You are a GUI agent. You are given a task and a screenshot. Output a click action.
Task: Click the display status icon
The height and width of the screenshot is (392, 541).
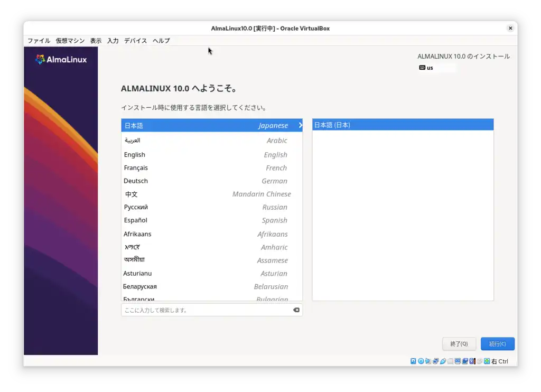[x=458, y=361]
